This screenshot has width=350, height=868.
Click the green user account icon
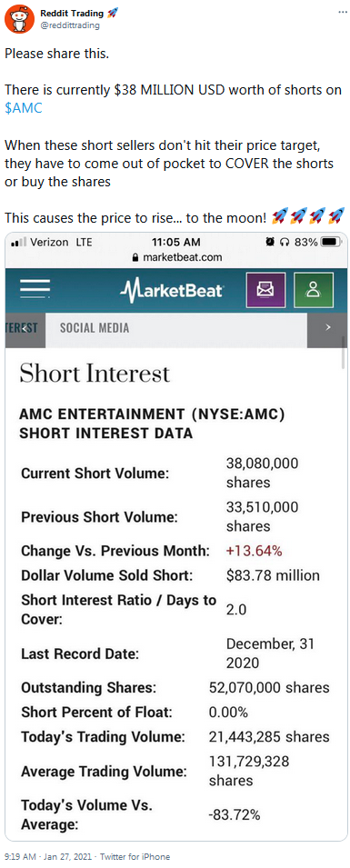coord(314,290)
